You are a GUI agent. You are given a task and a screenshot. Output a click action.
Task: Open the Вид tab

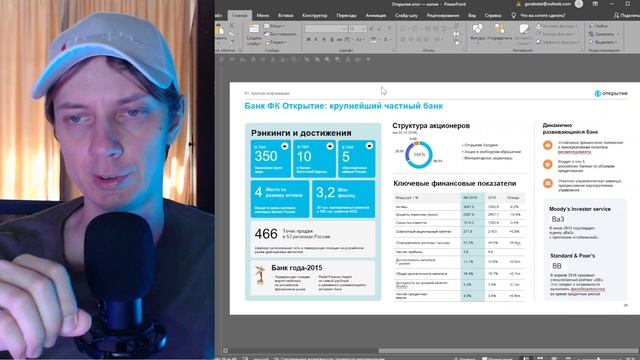(x=472, y=16)
